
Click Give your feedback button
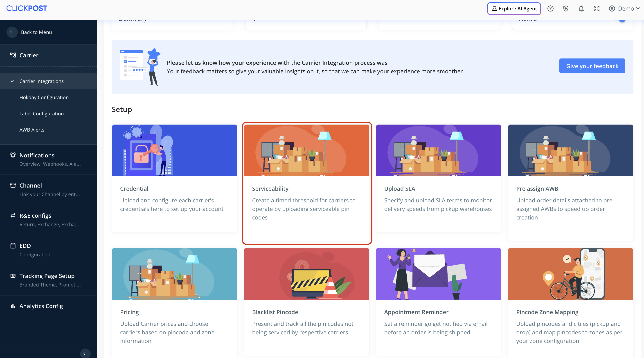[592, 66]
